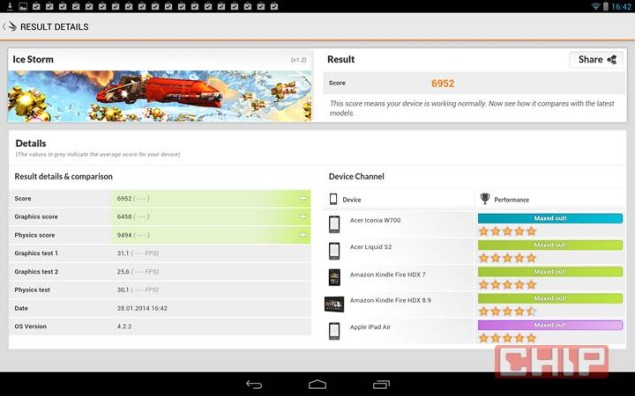Viewport: 635px width, 396px height.
Task: Select the Apple iPad Air device icon
Action: (x=335, y=331)
